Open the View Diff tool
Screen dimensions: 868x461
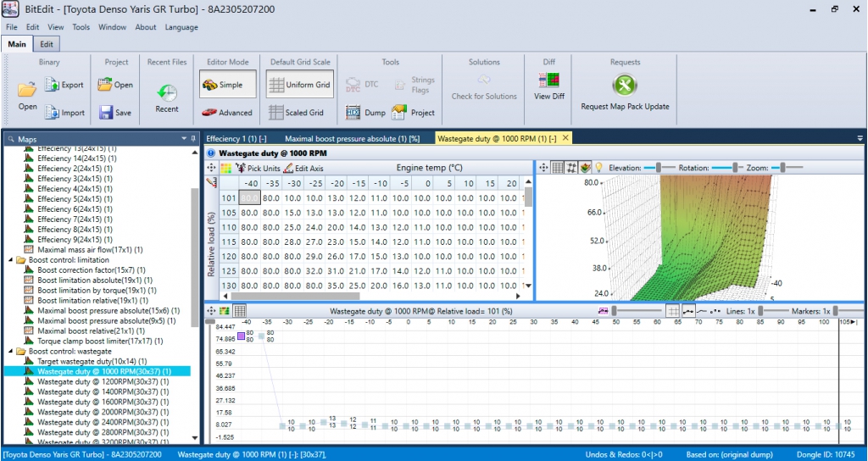[549, 87]
